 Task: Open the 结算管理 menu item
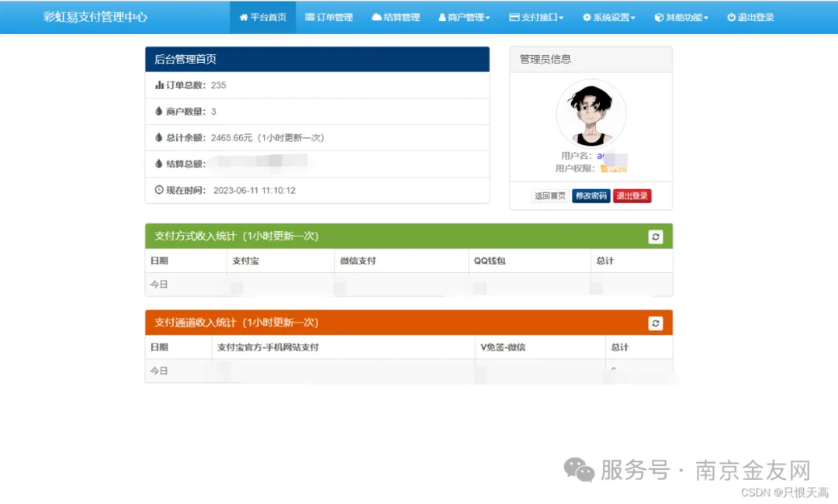(x=396, y=17)
